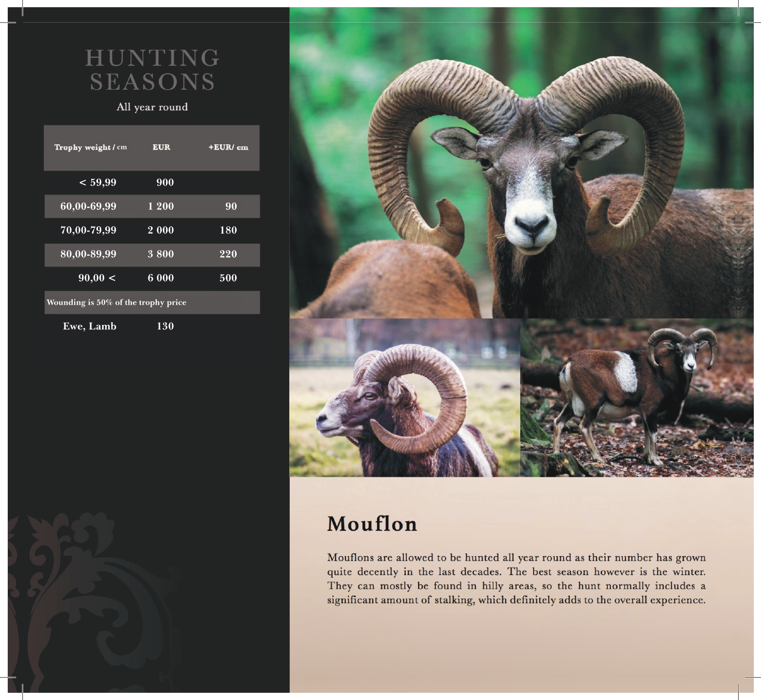761x700 pixels.
Task: Click the '< 59,99' trophy weight cell
Action: [x=97, y=182]
